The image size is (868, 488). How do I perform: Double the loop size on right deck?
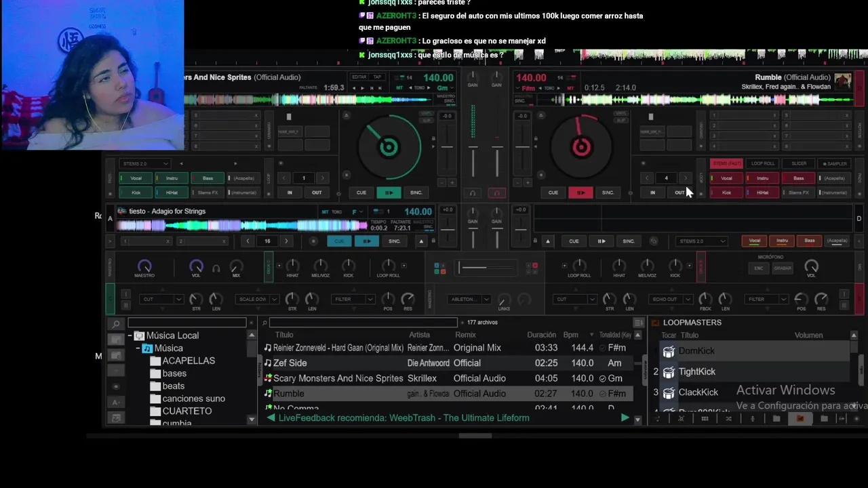[685, 178]
